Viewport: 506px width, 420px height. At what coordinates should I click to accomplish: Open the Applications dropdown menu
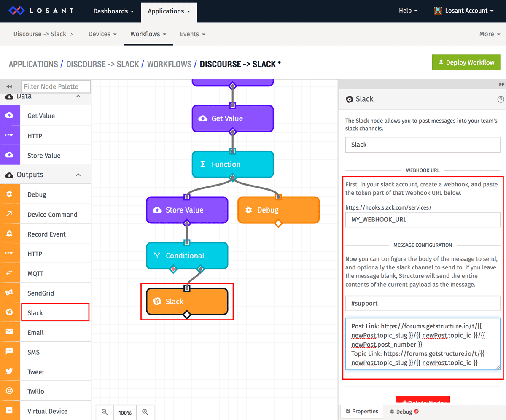pos(169,11)
